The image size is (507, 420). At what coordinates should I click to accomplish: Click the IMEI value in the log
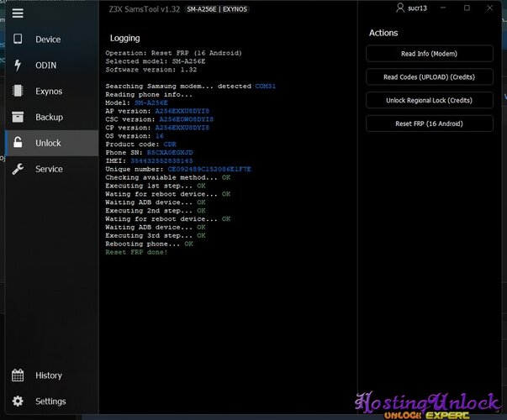coord(174,161)
